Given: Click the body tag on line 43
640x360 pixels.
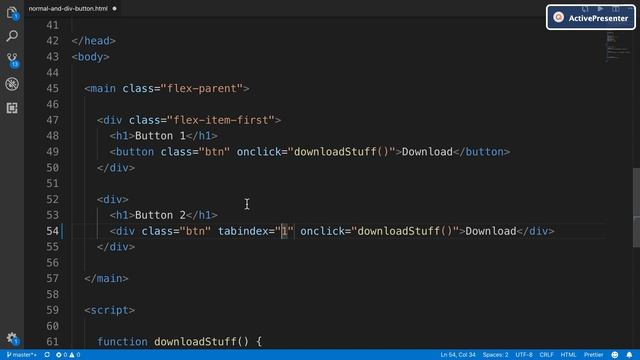Looking at the screenshot, I should pos(91,57).
